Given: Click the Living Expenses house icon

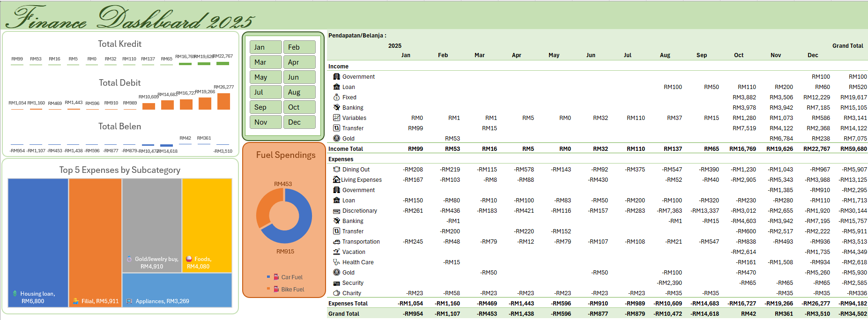Looking at the screenshot, I should point(336,179).
